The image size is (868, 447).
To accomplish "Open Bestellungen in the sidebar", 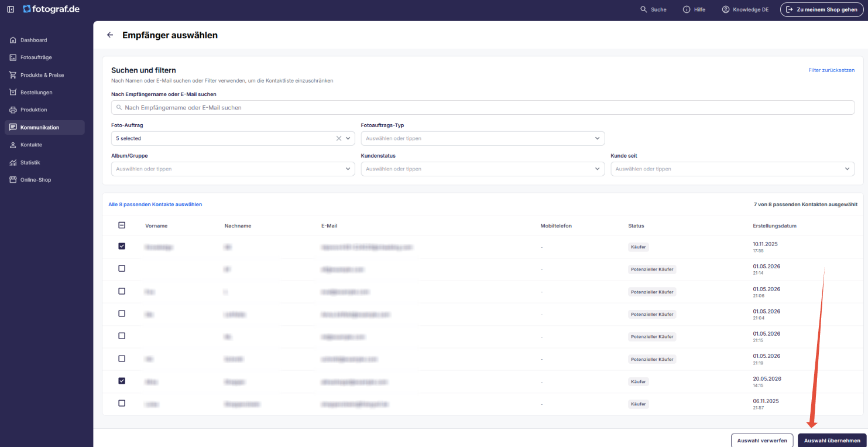I will [x=44, y=93].
